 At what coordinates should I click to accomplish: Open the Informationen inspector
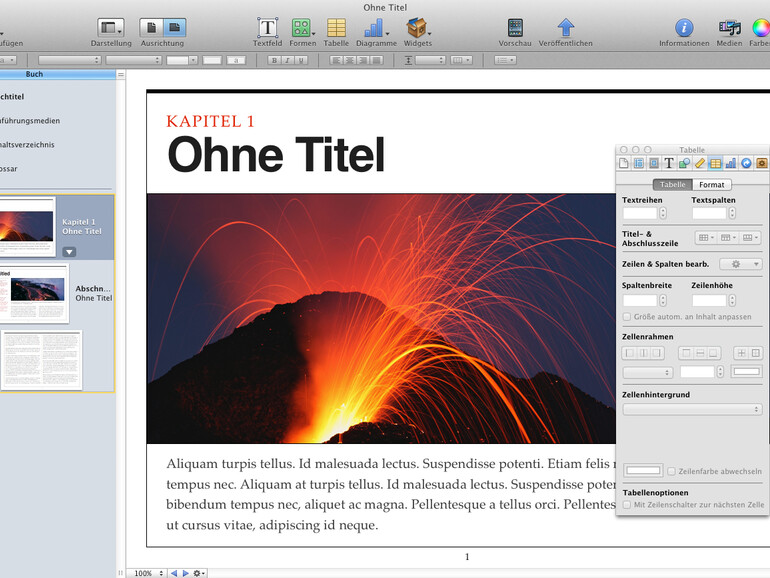click(684, 28)
